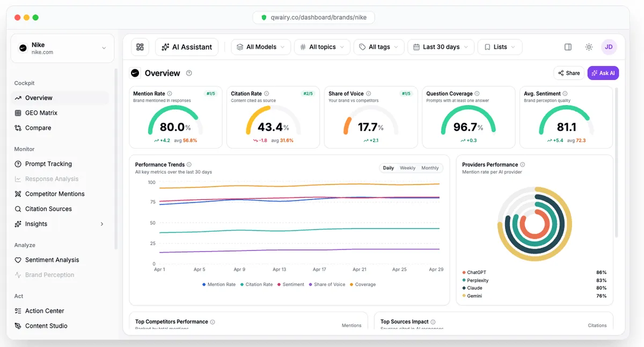Screen dimensions: 644x347
Task: Click the Share button
Action: pos(569,73)
